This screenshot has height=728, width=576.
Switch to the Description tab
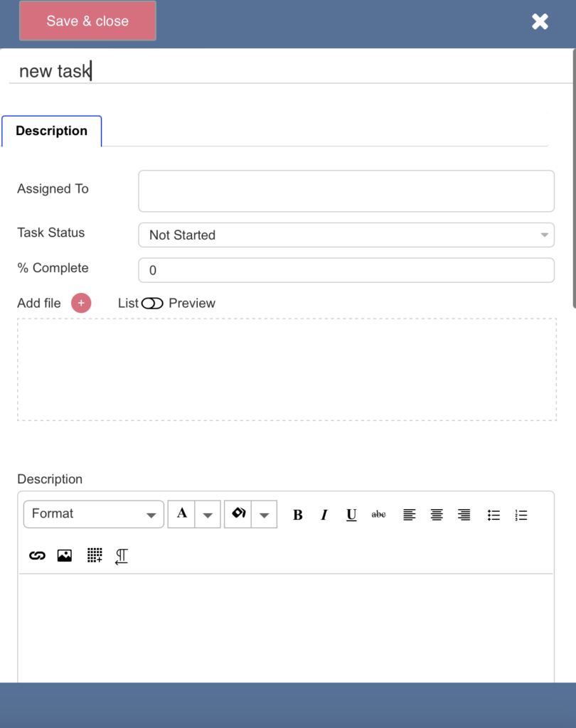coord(52,131)
